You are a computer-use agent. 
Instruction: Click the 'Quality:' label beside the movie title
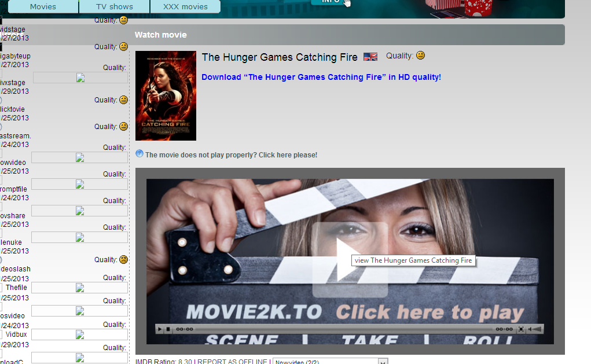399,56
